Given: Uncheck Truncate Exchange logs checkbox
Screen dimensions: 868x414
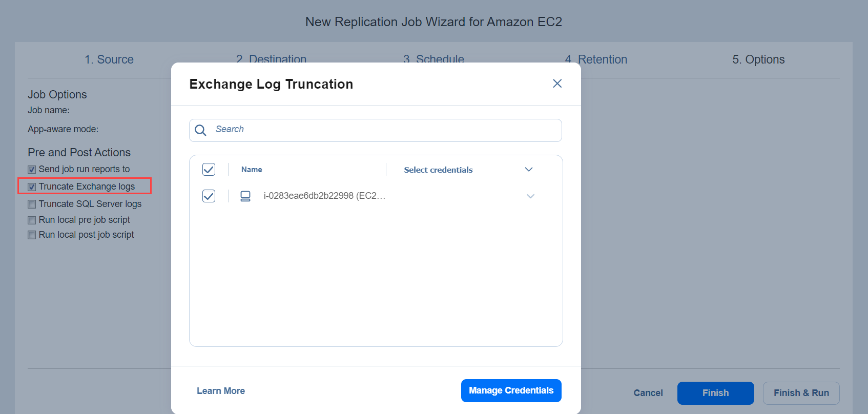Looking at the screenshot, I should click(32, 187).
